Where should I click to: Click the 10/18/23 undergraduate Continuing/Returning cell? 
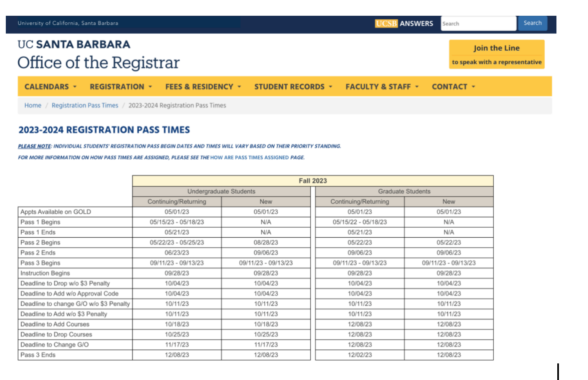point(177,324)
